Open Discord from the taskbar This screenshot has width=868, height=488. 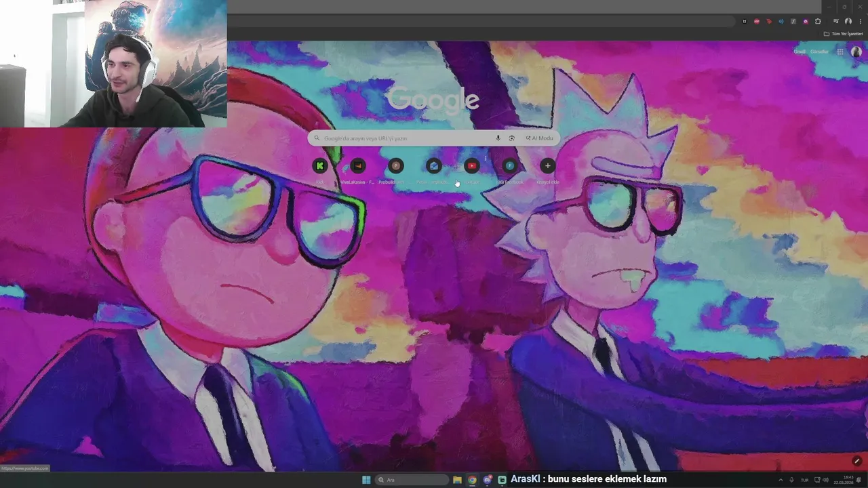[487, 480]
